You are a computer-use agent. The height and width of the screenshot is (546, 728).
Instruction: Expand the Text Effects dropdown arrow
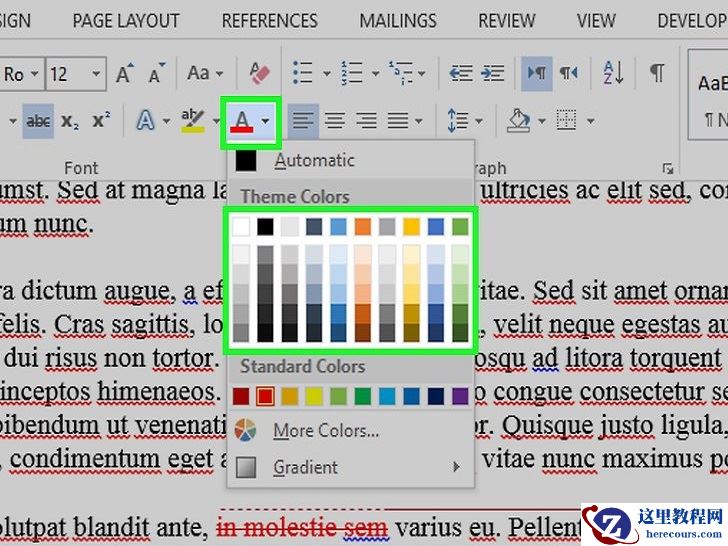point(167,121)
